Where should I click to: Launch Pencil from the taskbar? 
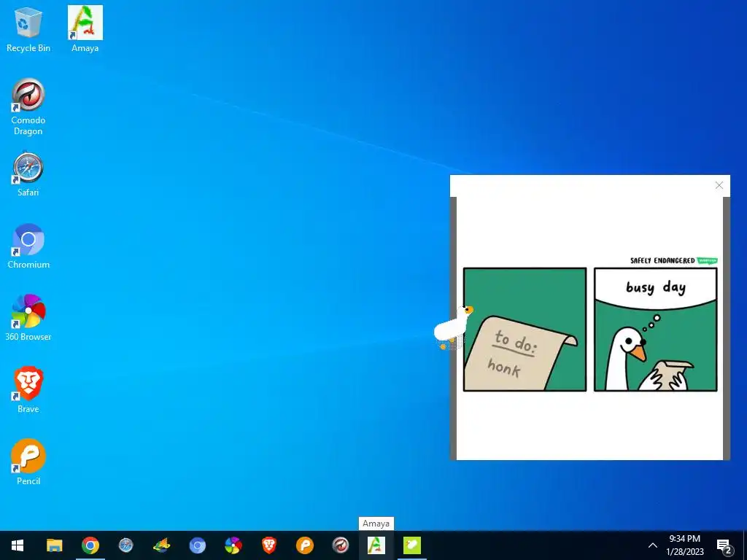click(x=304, y=545)
